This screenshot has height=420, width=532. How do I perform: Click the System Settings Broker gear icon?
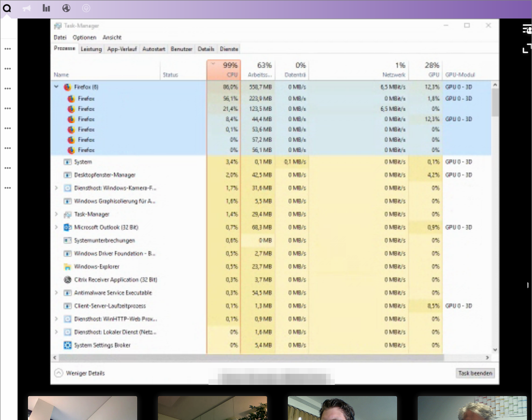click(68, 345)
